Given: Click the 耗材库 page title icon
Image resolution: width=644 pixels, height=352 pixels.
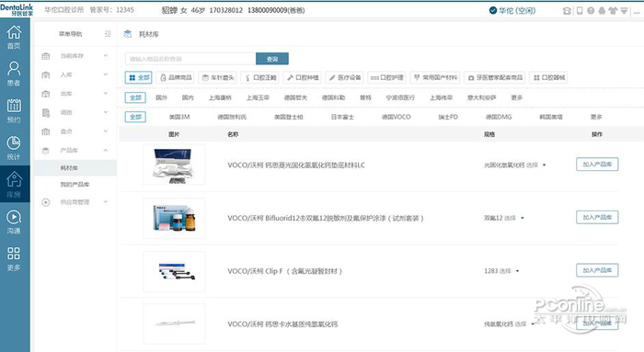Looking at the screenshot, I should (128, 34).
